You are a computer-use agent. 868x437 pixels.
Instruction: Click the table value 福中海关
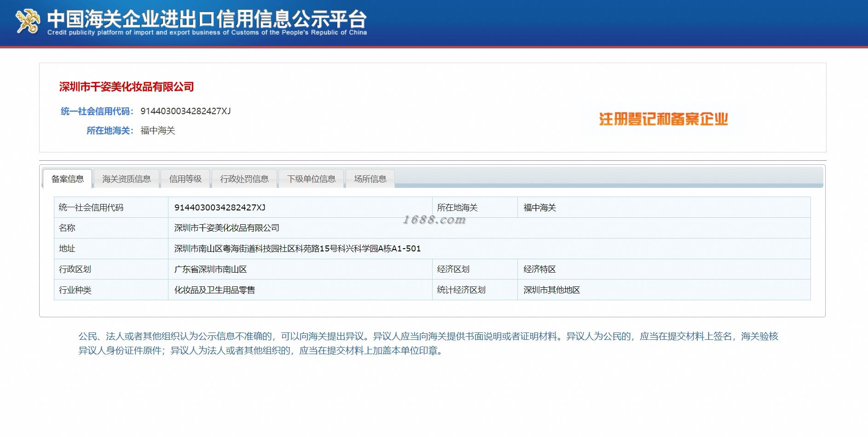coord(540,207)
